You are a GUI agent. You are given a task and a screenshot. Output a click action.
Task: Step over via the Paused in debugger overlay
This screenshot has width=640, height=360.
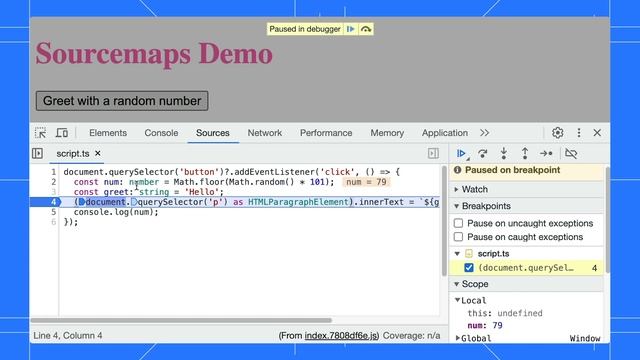tap(366, 29)
